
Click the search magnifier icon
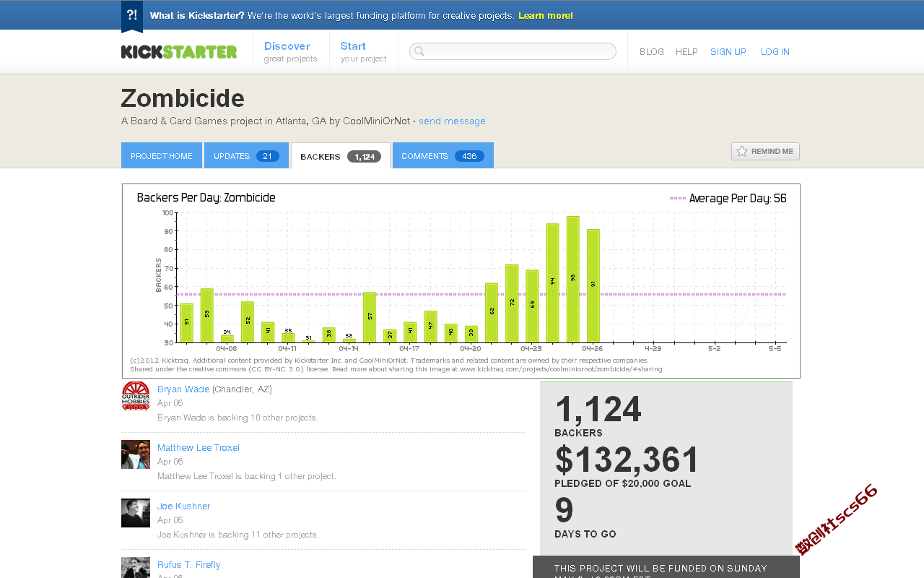419,51
